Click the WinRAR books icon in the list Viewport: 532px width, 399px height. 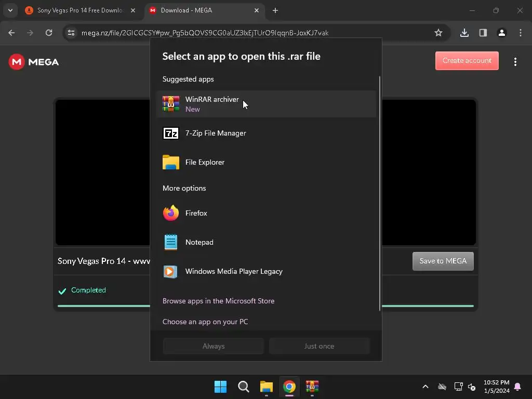tap(170, 104)
